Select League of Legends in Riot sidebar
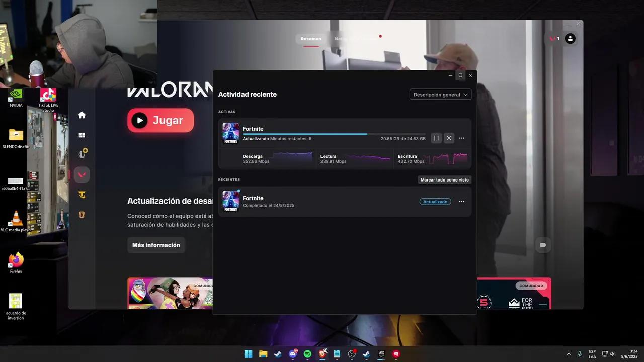Image resolution: width=644 pixels, height=362 pixels. click(82, 154)
